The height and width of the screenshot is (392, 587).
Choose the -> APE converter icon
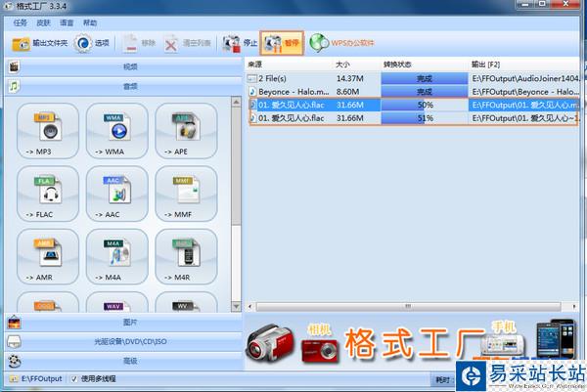point(186,131)
